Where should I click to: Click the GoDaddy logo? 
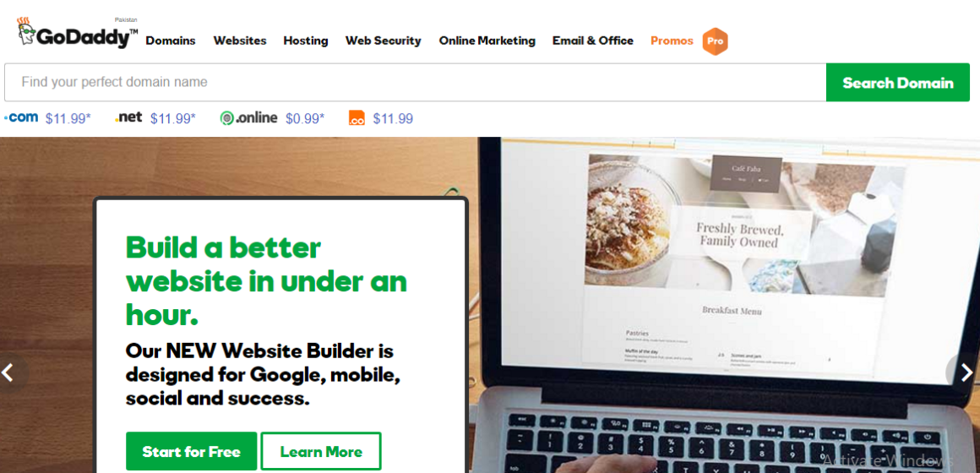pos(77,34)
